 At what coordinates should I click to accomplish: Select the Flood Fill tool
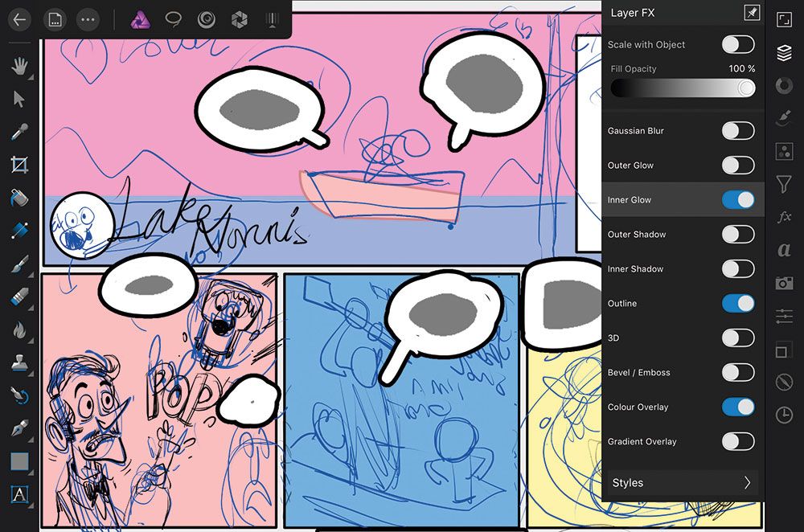[x=19, y=195]
